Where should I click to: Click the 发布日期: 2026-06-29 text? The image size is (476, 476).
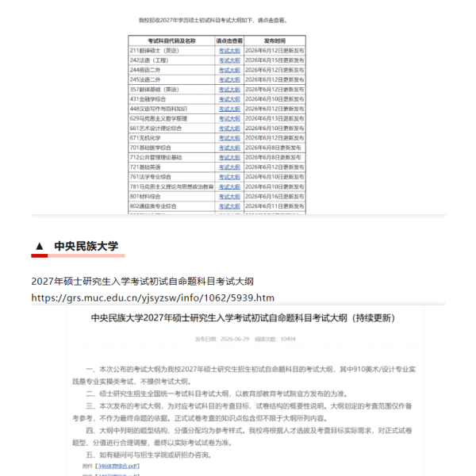point(222,339)
